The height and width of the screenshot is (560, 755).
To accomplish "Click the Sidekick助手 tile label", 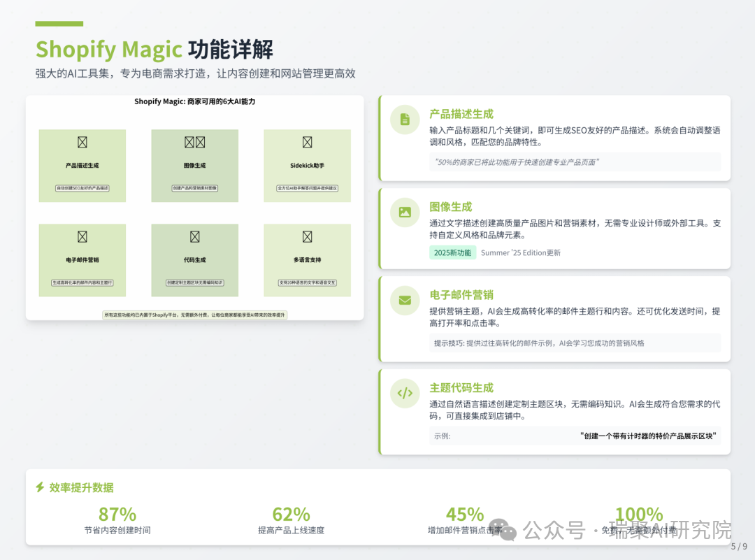I will (x=307, y=166).
